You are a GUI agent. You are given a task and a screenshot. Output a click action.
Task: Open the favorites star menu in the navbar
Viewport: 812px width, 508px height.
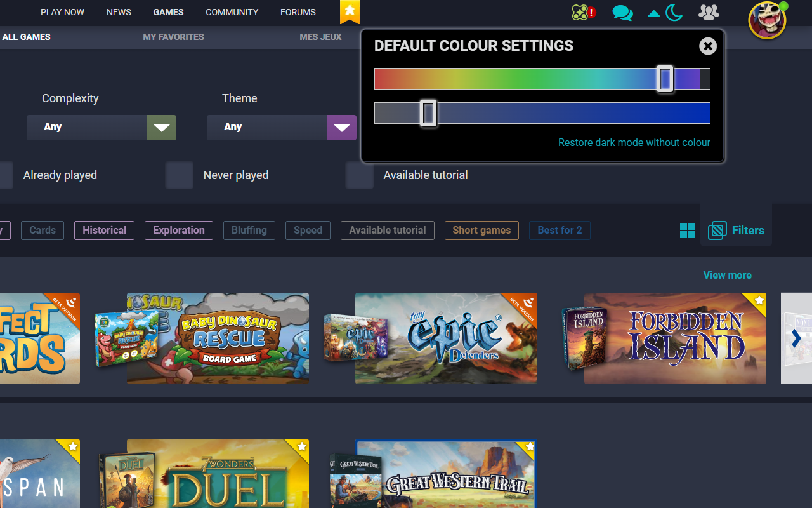pos(350,11)
